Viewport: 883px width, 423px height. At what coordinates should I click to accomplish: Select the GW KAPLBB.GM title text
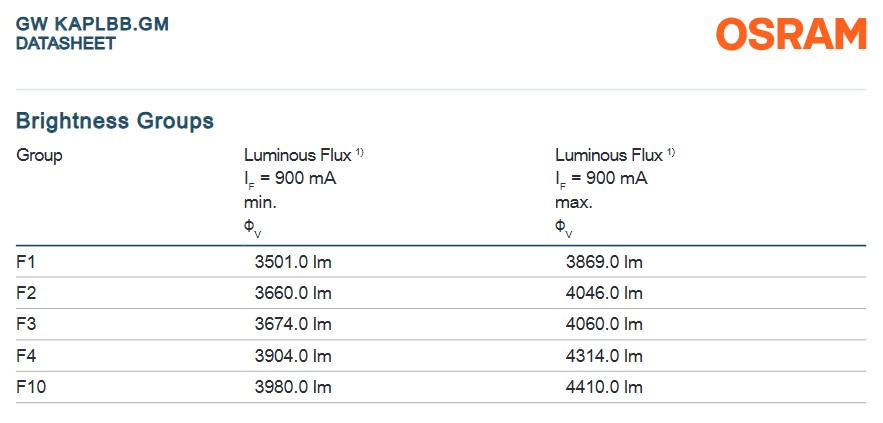pos(92,25)
